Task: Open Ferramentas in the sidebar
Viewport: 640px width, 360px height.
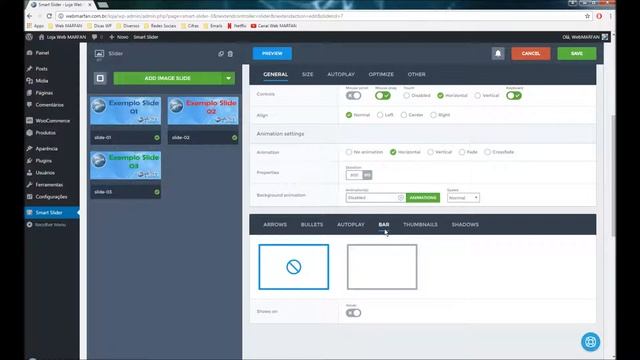Action: 49,185
